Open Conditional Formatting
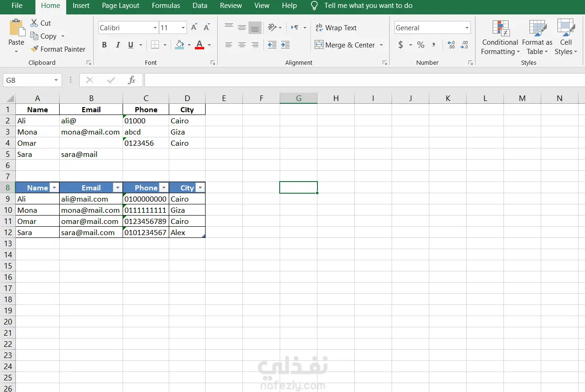 click(x=500, y=37)
